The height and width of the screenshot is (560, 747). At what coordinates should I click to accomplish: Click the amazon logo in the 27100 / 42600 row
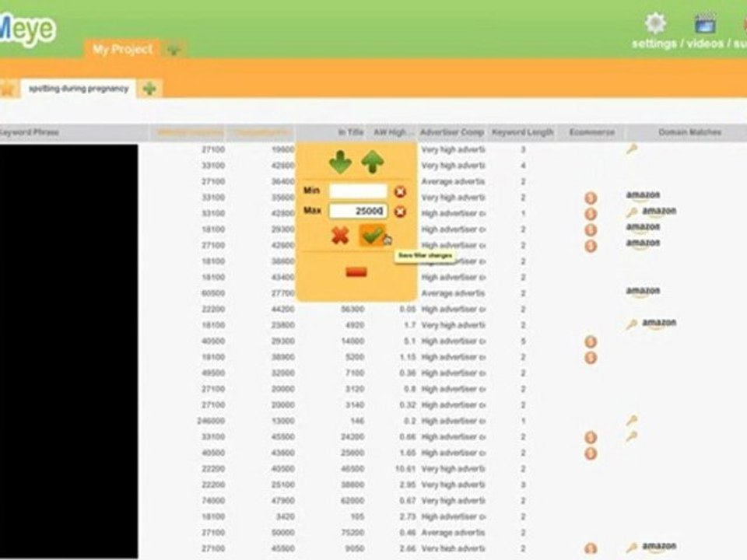[x=644, y=243]
